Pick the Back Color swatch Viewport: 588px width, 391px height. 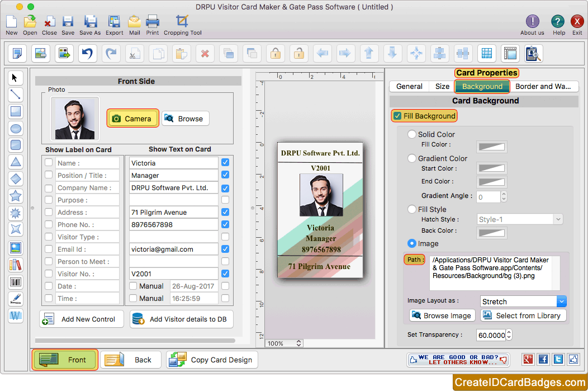point(492,233)
